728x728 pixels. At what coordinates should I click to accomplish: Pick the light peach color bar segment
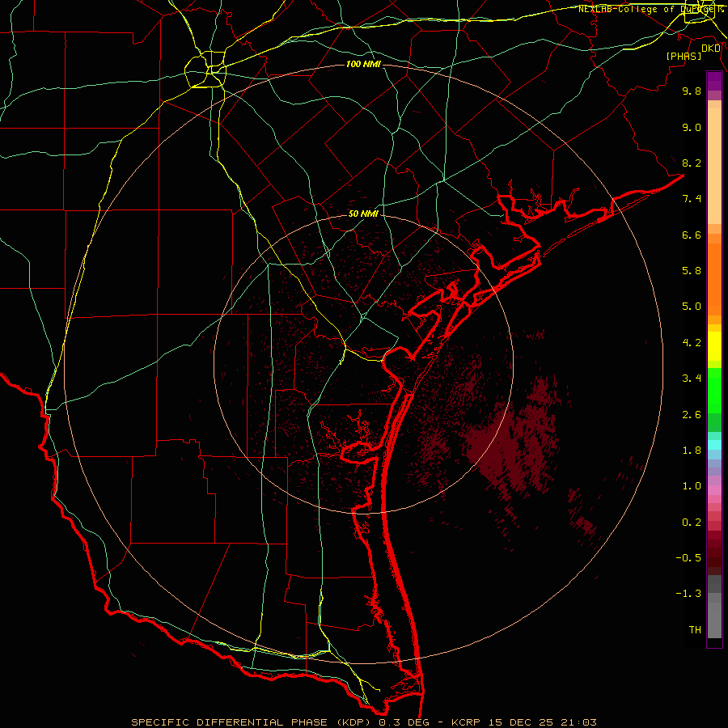pyautogui.click(x=714, y=166)
